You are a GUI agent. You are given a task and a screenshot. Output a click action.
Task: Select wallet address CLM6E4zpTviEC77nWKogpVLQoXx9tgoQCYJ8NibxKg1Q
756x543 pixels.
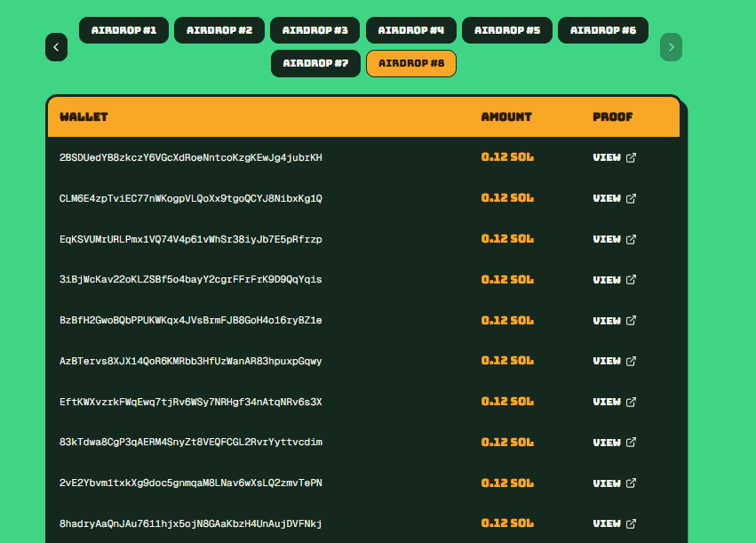(191, 199)
